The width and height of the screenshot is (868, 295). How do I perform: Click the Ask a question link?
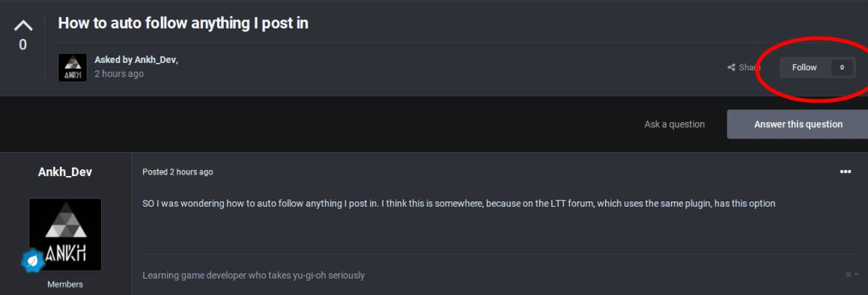click(x=674, y=124)
